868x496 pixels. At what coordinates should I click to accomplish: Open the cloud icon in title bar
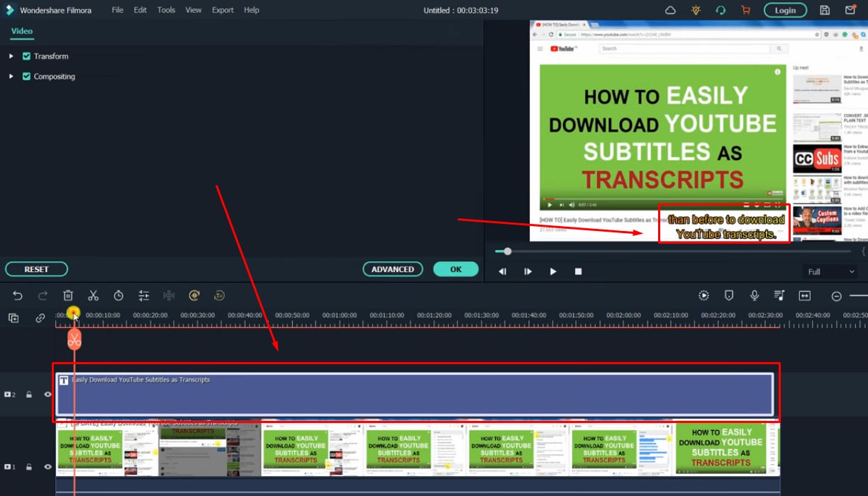[670, 10]
